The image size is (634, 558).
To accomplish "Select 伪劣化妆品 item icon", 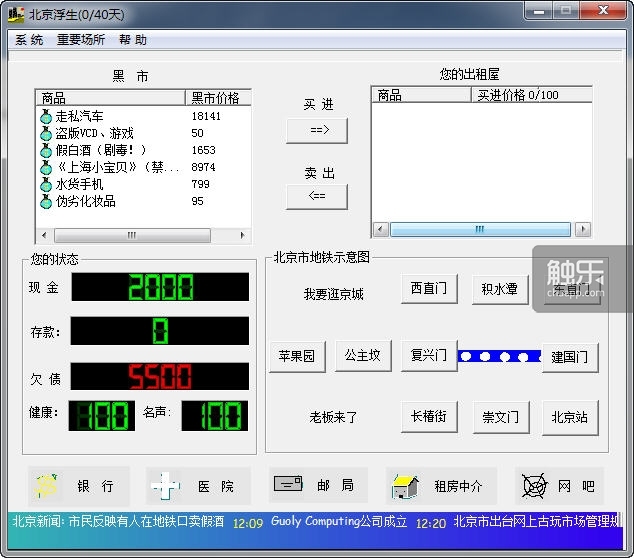I will [46, 201].
